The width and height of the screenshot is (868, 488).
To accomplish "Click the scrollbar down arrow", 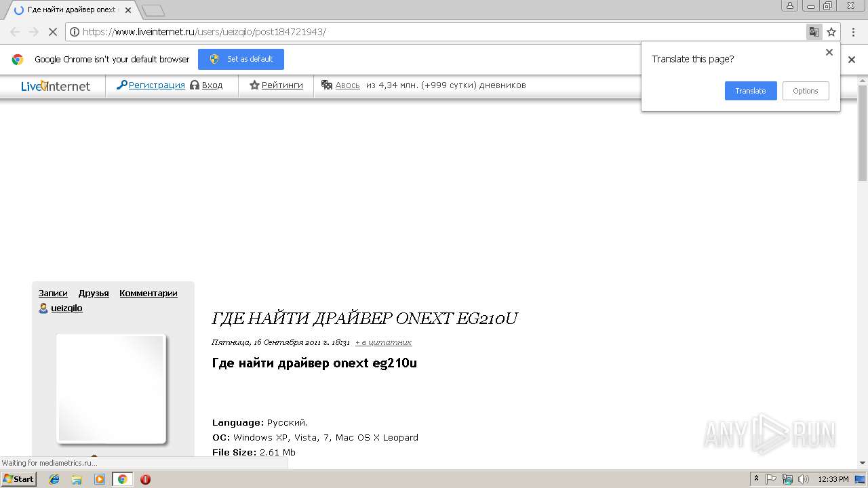I will click(863, 464).
